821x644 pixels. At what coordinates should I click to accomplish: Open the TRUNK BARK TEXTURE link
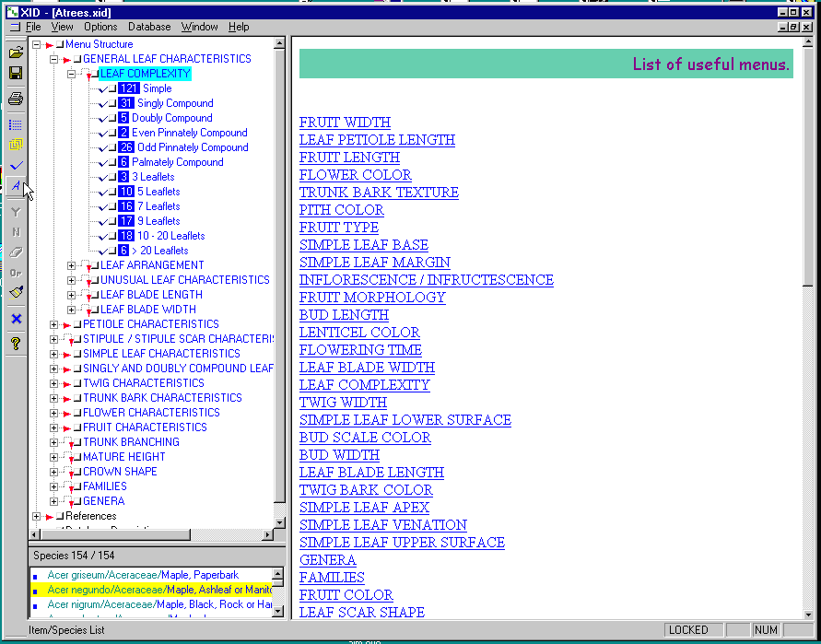[379, 193]
